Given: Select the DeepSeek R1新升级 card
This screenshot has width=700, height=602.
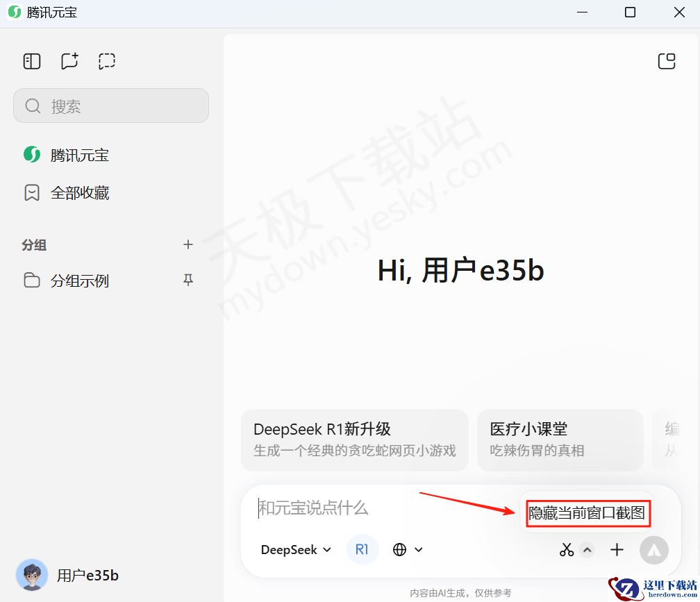Looking at the screenshot, I should point(355,440).
